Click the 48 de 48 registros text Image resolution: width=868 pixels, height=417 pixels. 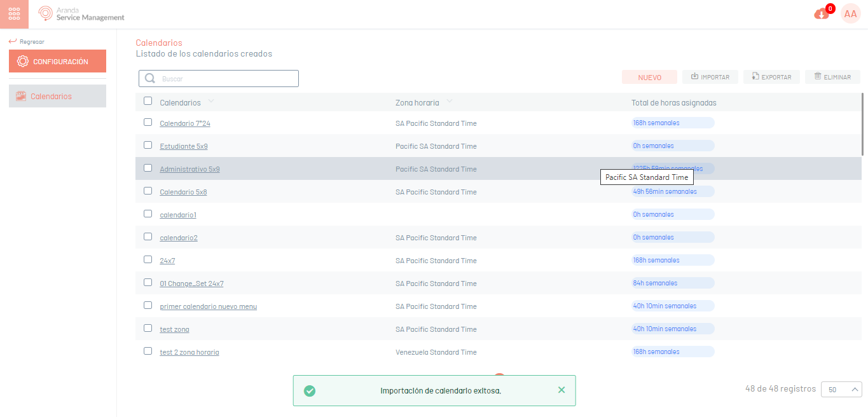pyautogui.click(x=780, y=388)
